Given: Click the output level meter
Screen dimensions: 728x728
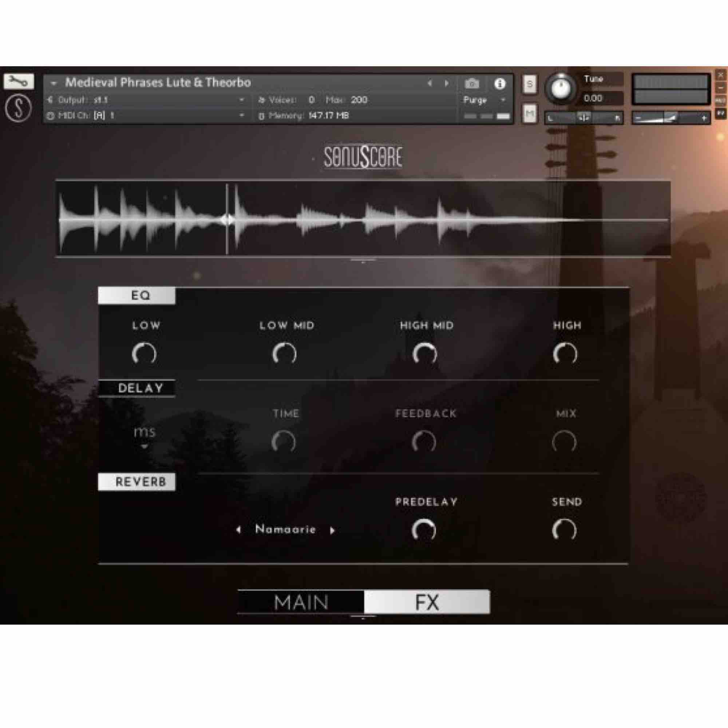Looking at the screenshot, I should [x=671, y=89].
